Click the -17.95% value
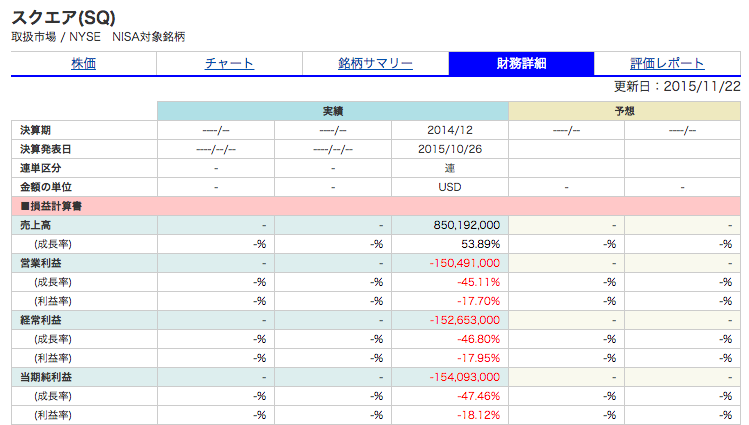This screenshot has width=749, height=425. click(x=479, y=358)
